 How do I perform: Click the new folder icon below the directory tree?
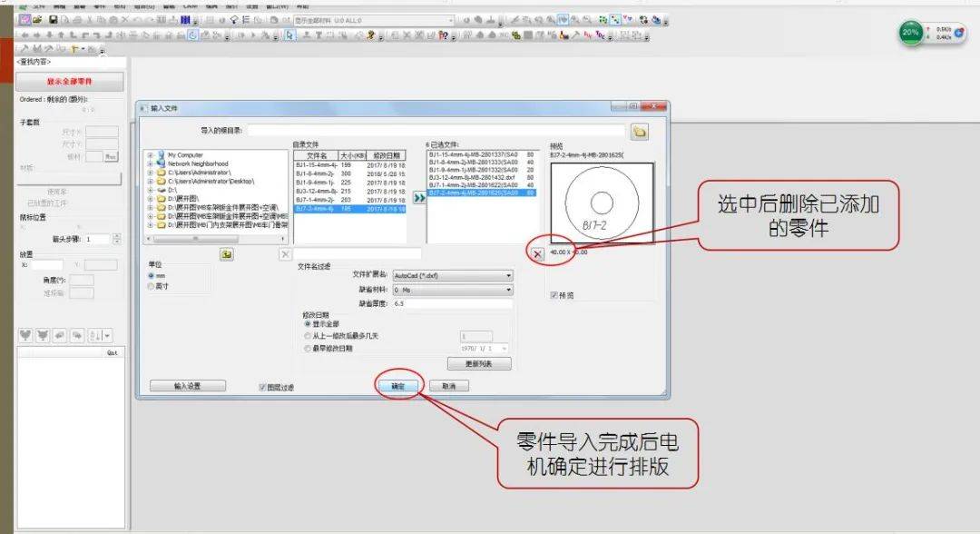(x=228, y=254)
